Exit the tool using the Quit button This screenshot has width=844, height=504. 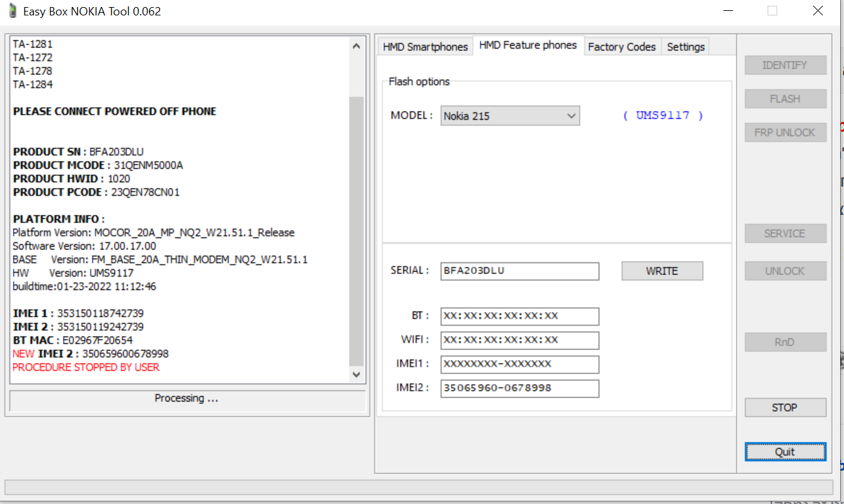coord(785,451)
